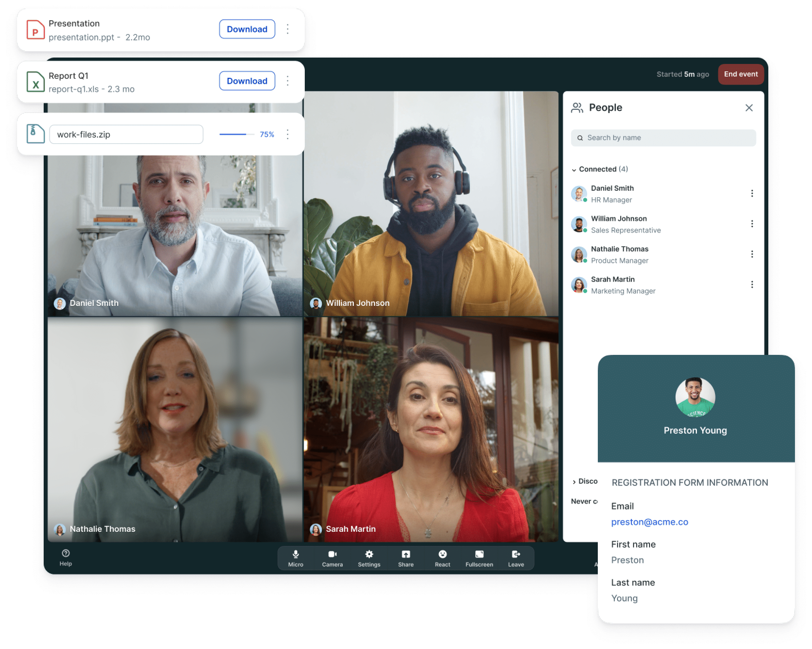
Task: Click the Search by name field
Action: (x=663, y=138)
